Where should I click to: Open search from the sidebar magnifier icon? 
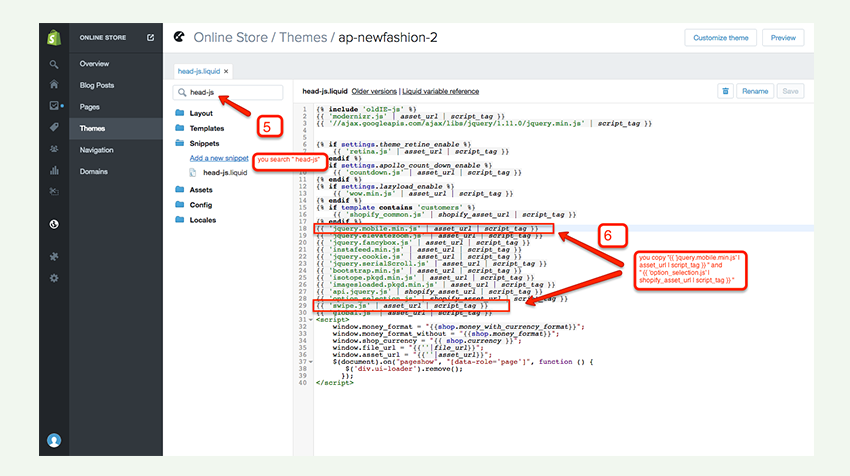pyautogui.click(x=54, y=65)
